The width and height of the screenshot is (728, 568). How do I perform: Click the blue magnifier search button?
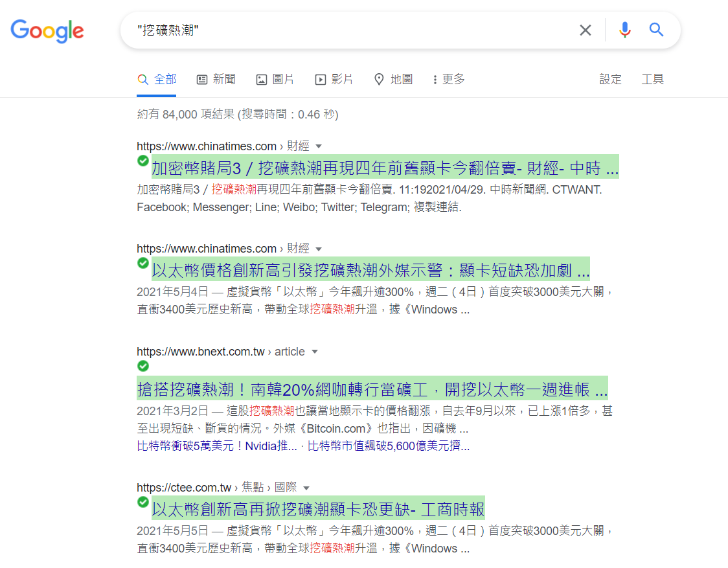[x=656, y=30]
